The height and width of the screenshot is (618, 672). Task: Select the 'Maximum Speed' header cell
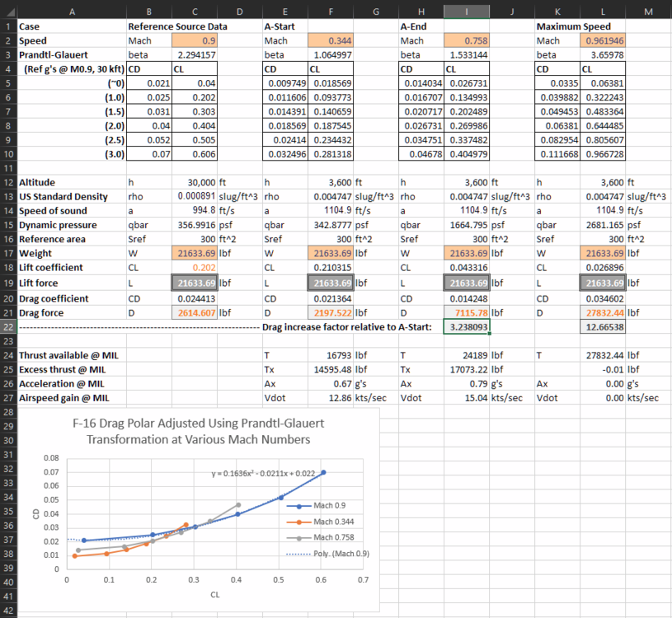573,26
